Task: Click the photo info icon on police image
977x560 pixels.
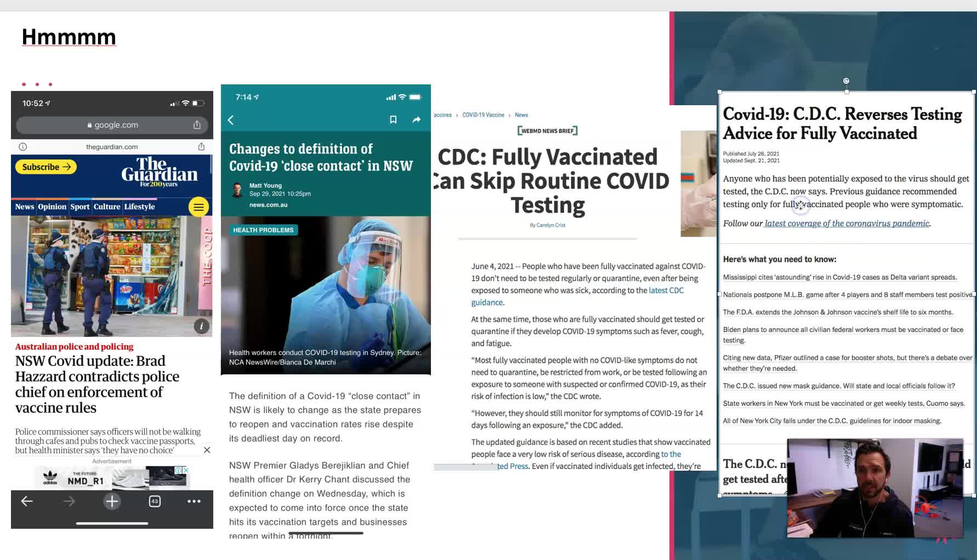Action: pos(201,326)
